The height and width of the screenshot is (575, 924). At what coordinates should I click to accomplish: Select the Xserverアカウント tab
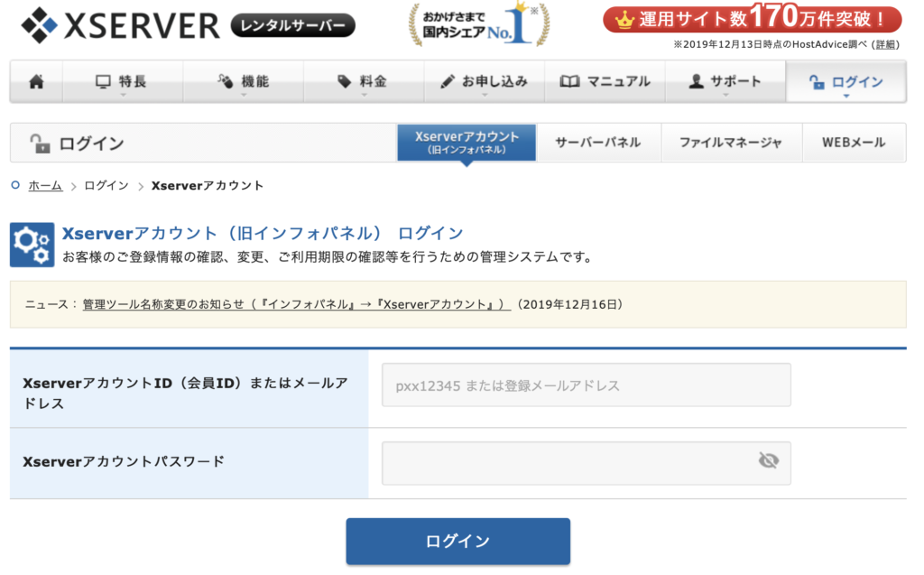point(467,142)
